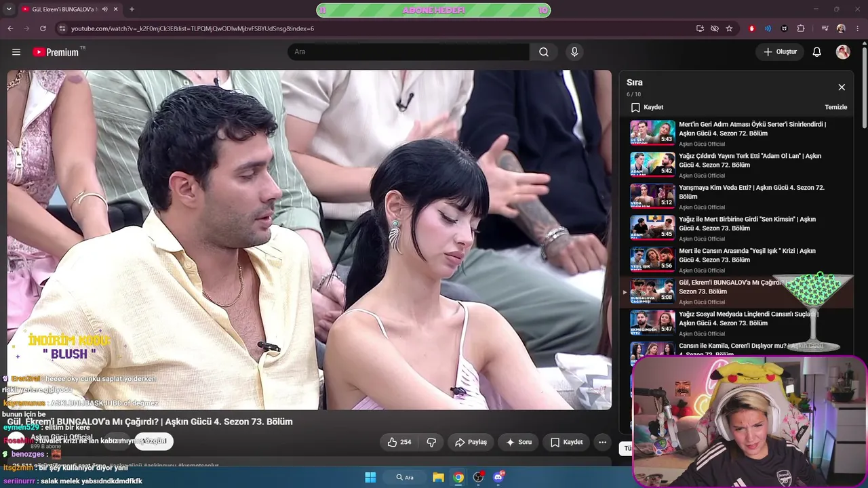The width and height of the screenshot is (868, 488).
Task: Play 'Yarışmaya Kim Veda Etti?' queue video
Action: click(x=751, y=192)
